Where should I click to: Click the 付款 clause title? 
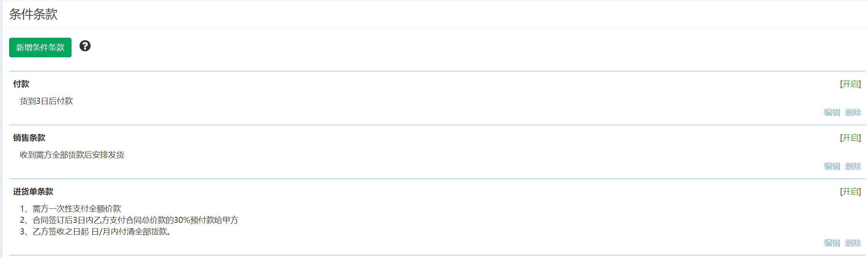[21, 84]
